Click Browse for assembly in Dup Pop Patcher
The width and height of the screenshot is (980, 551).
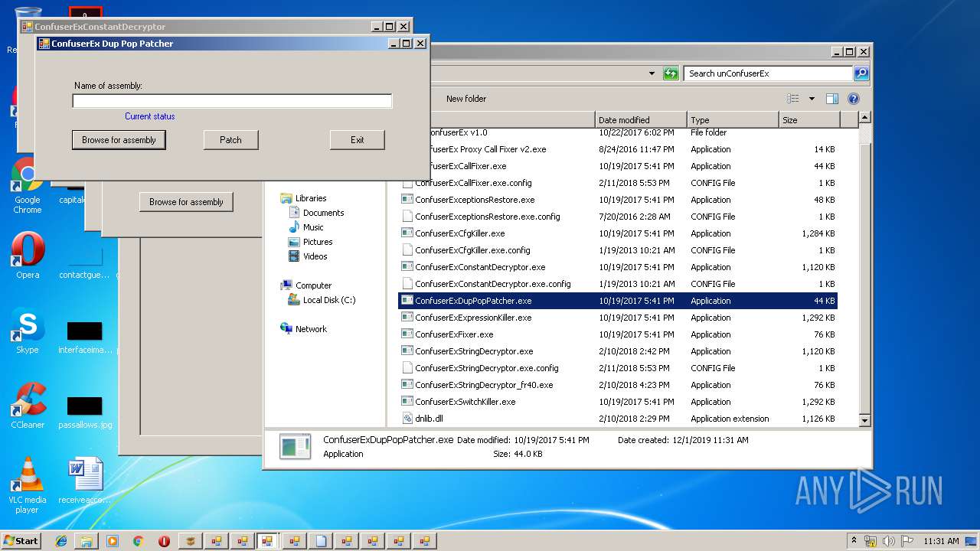point(119,140)
